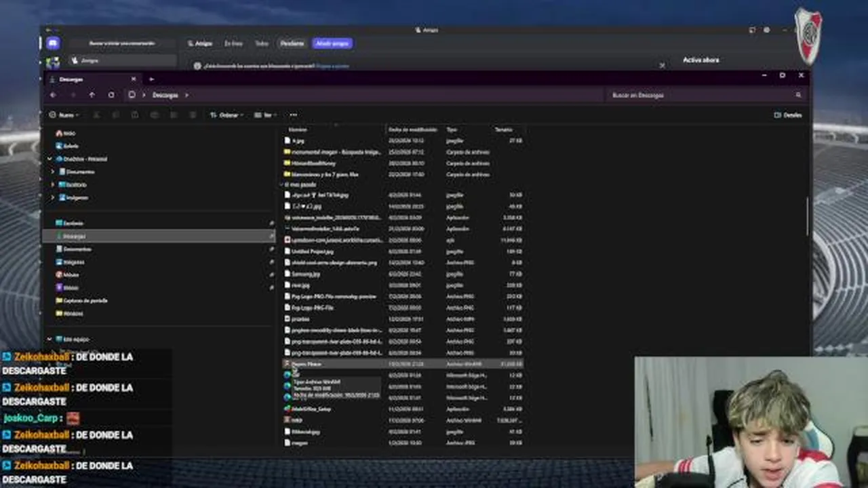This screenshot has height=488, width=868.
Task: Sort by Nombre column header
Action: (298, 129)
